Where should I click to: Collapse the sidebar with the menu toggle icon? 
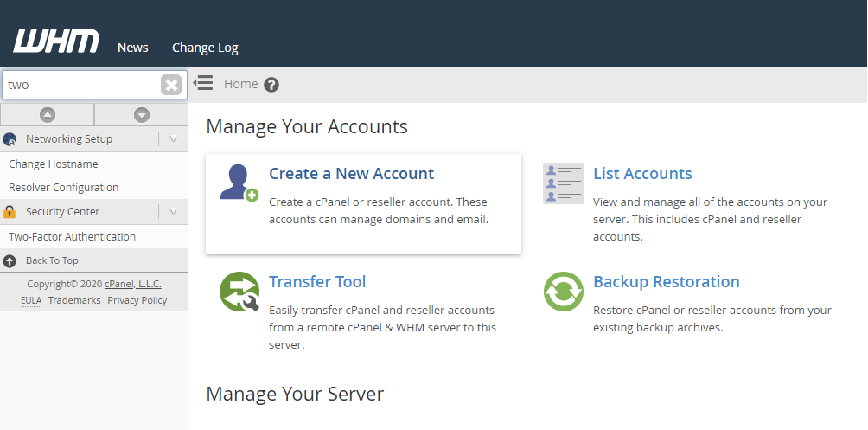pyautogui.click(x=203, y=83)
